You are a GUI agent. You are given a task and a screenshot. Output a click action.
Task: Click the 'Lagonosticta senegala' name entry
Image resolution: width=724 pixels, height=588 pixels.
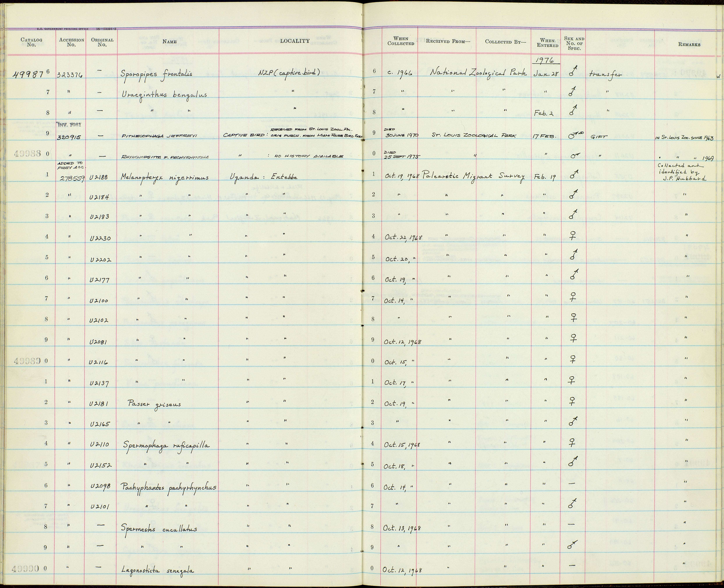click(158, 570)
